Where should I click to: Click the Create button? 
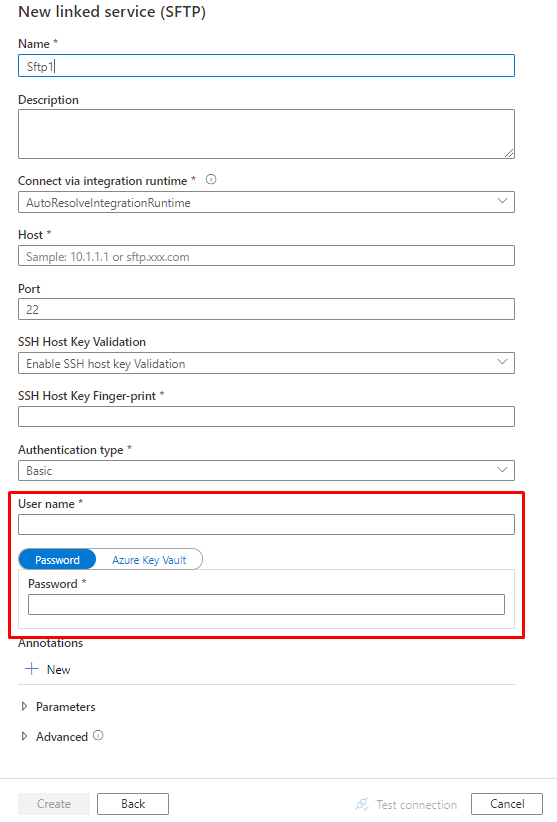click(x=54, y=804)
